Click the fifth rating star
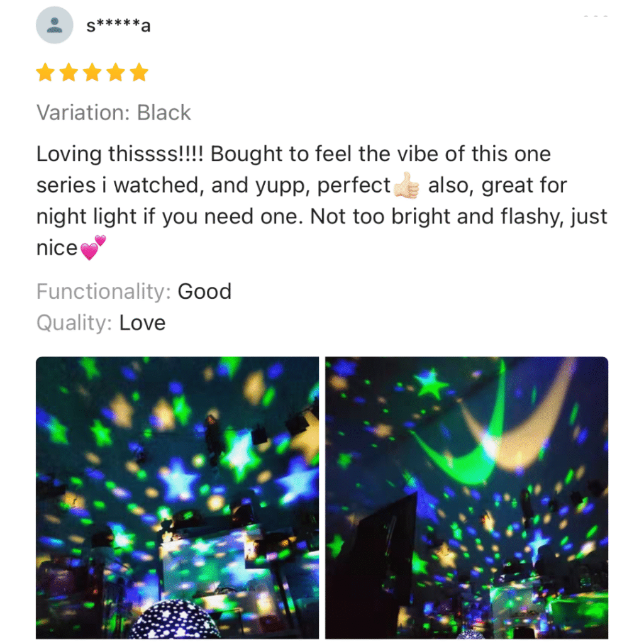This screenshot has height=644, width=644. click(x=139, y=72)
